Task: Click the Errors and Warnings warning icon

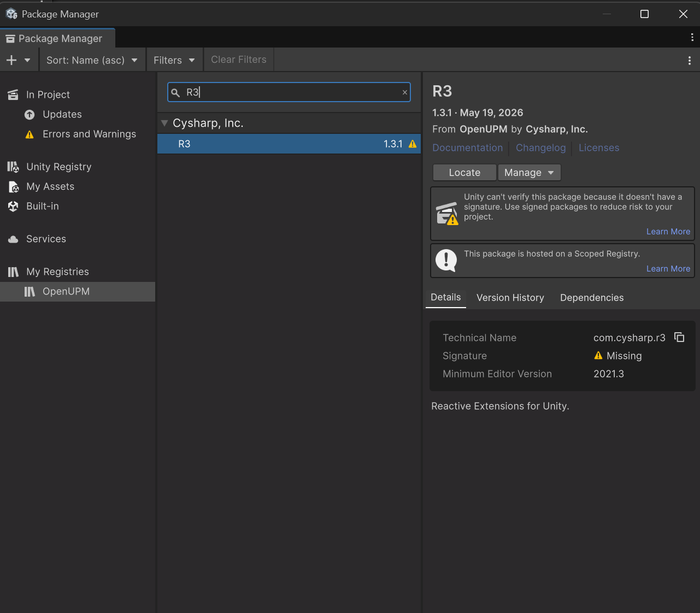Action: point(30,134)
